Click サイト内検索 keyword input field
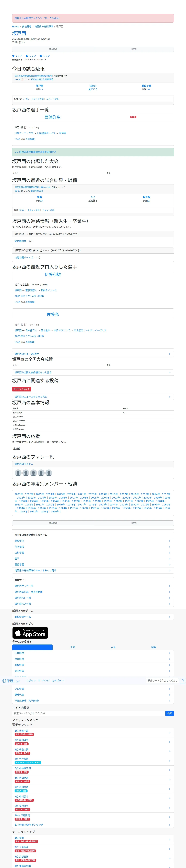The height and width of the screenshot is (868, 186). point(89,713)
